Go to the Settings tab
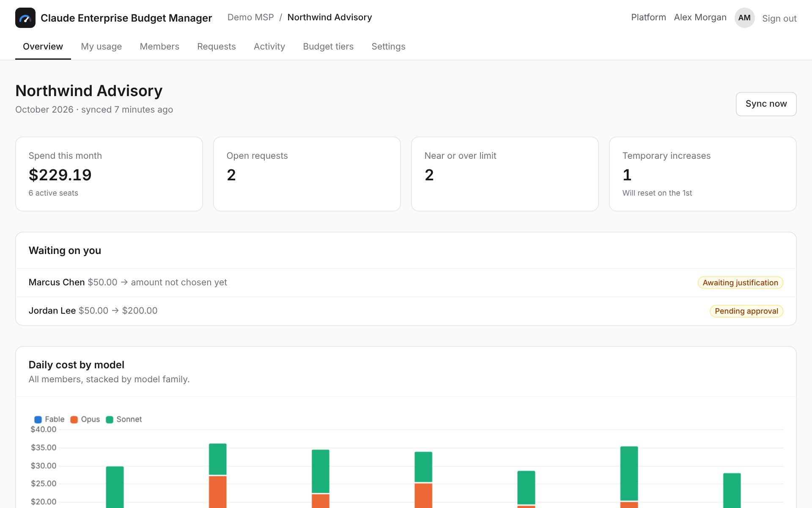Viewport: 812px width, 508px height. (x=388, y=47)
